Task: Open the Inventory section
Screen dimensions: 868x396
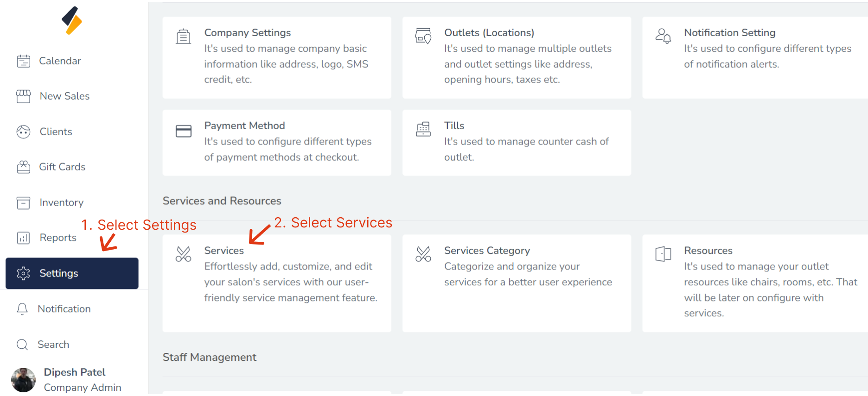Action: (x=61, y=202)
